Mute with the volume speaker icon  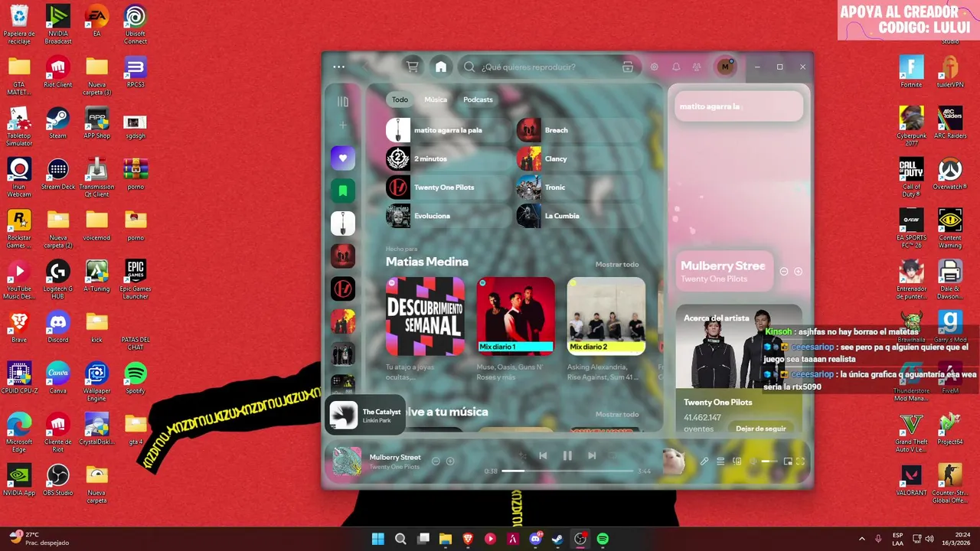pos(754,461)
